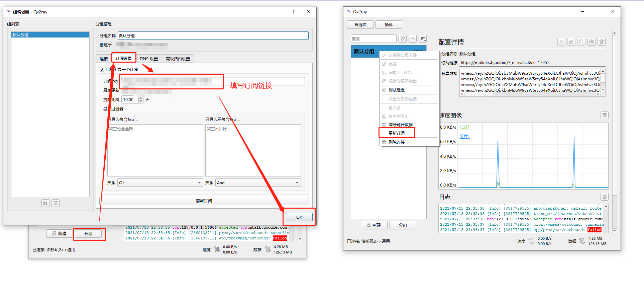
Task: Choose 测试延迟 from the context menu
Action: pyautogui.click(x=397, y=90)
